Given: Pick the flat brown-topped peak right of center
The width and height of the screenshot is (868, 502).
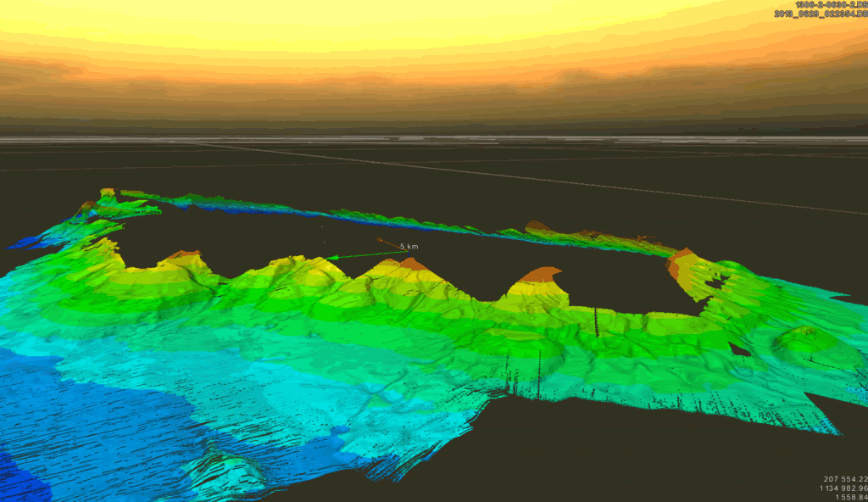Looking at the screenshot, I should point(540,274).
